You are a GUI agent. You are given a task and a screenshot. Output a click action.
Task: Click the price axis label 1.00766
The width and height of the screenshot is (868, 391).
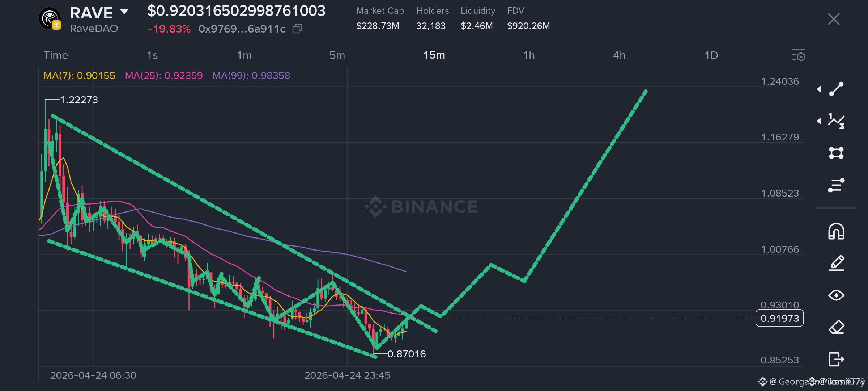click(780, 249)
